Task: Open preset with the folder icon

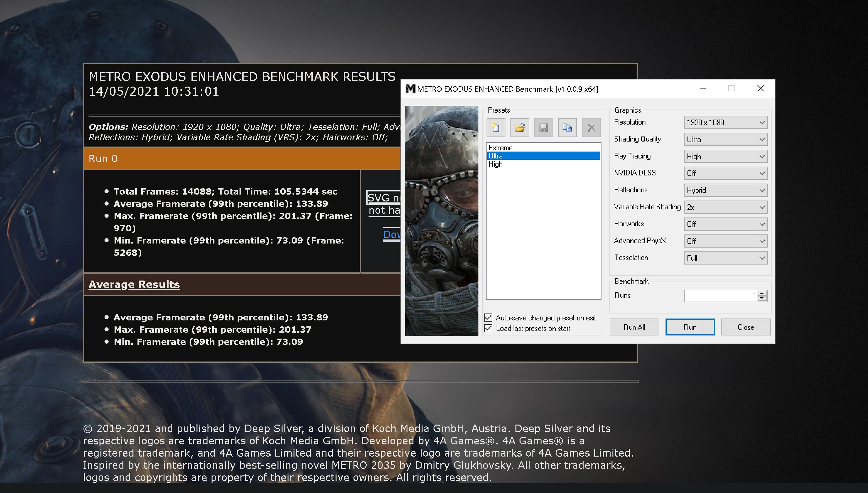Action: pos(520,128)
